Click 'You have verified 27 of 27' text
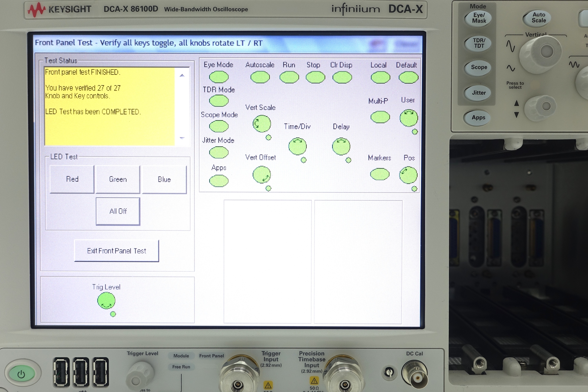 point(83,88)
